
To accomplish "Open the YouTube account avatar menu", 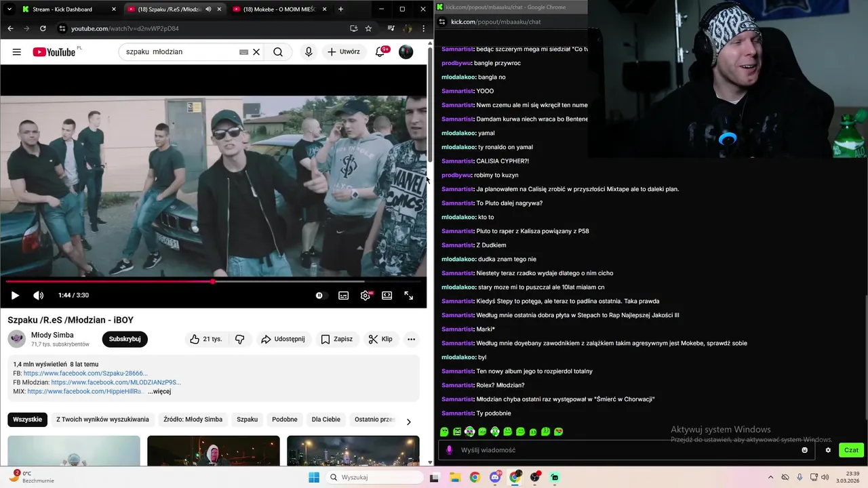I will 406,52.
